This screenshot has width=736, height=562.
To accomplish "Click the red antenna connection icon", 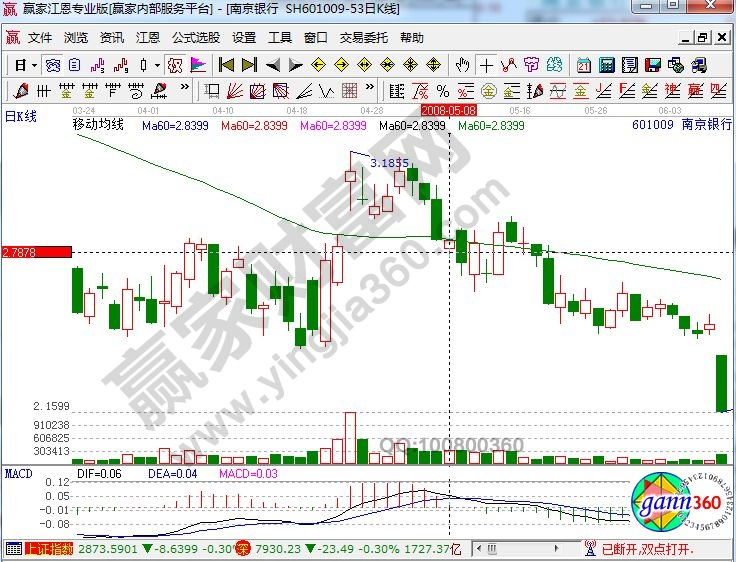I will pos(590,549).
